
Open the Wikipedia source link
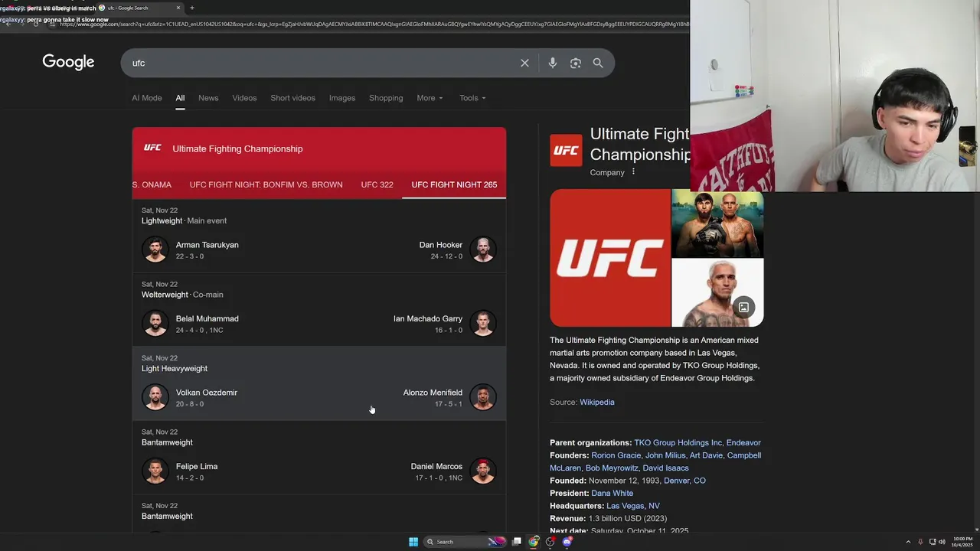tap(597, 402)
